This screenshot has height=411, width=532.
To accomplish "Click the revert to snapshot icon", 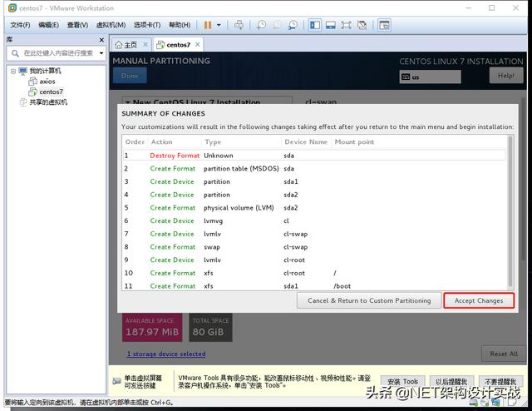I will [x=277, y=25].
